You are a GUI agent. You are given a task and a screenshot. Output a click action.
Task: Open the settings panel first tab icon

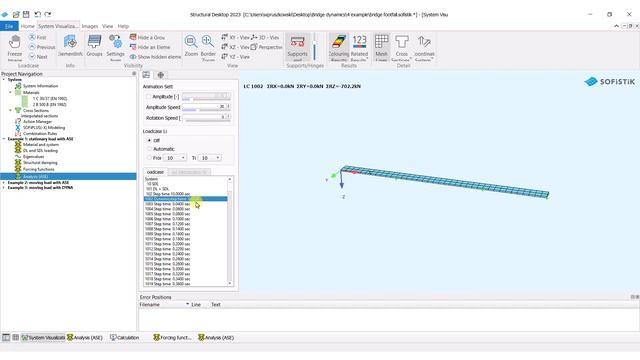coord(146,75)
